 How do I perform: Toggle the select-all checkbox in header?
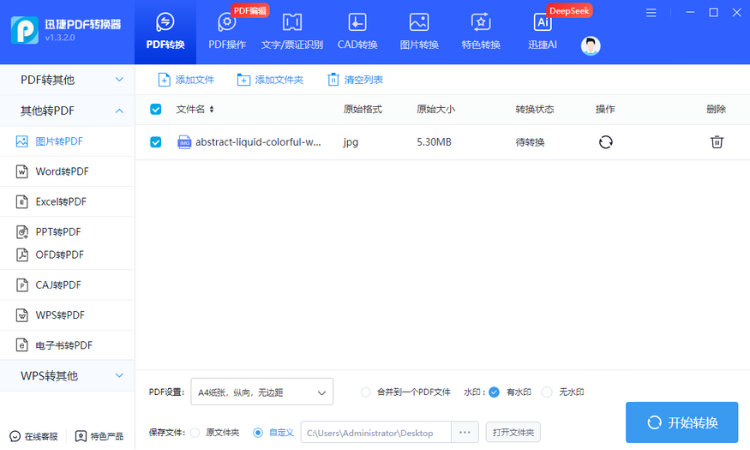point(156,109)
